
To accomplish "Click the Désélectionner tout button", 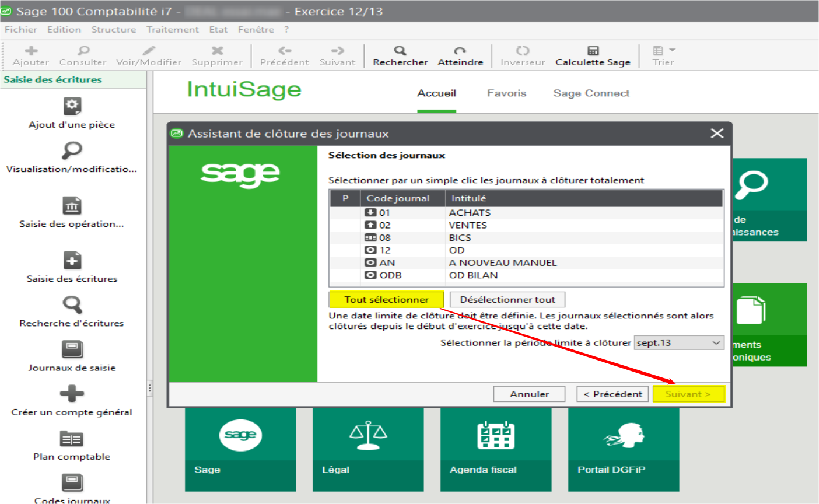I will (507, 300).
